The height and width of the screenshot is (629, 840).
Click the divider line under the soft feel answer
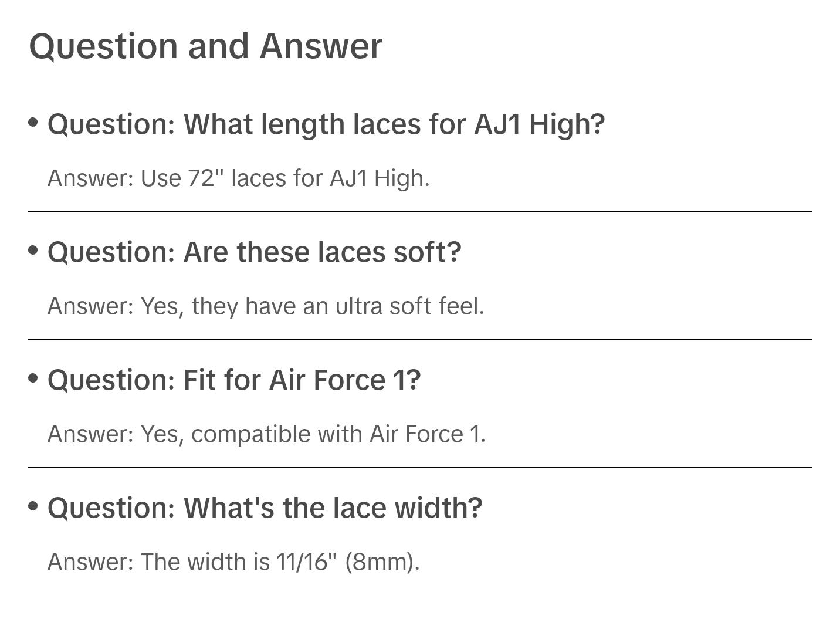pos(419,340)
